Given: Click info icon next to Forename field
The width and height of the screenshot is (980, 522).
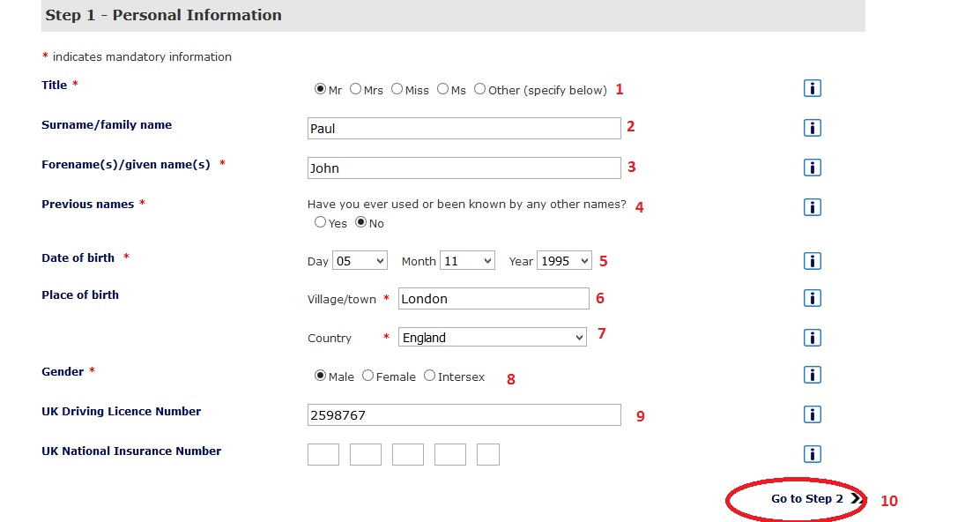Looking at the screenshot, I should [813, 168].
